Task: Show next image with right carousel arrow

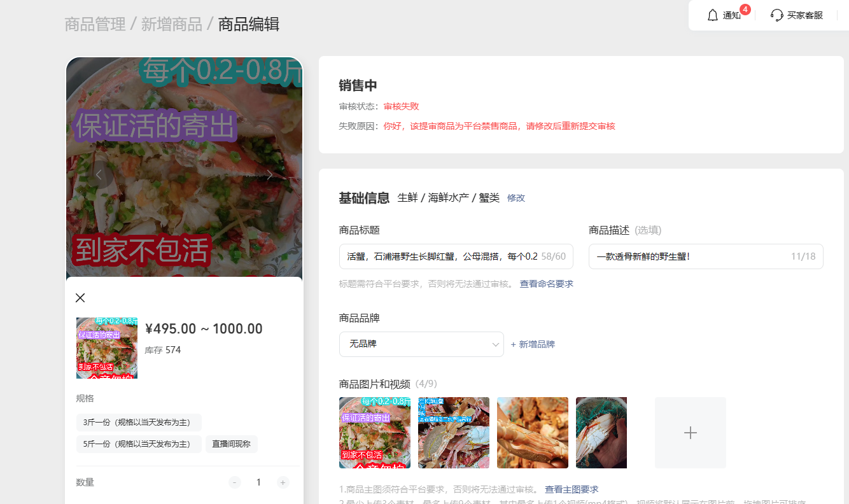Action: click(269, 174)
